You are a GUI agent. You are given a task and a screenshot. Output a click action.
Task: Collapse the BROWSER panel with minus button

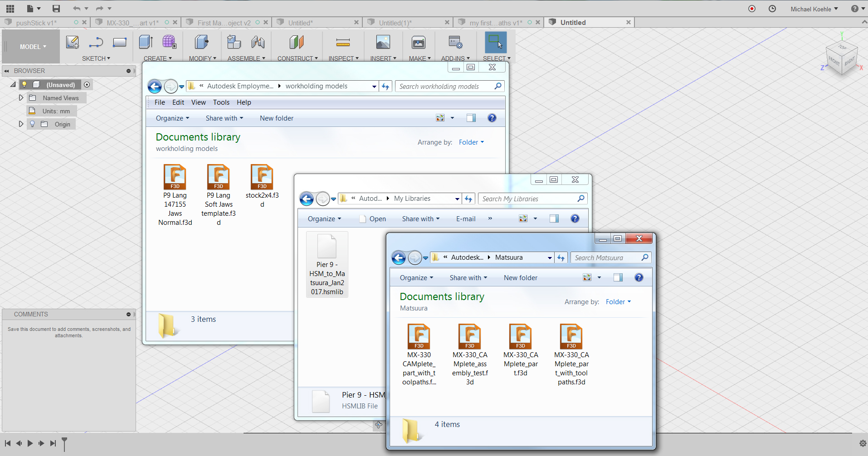tap(128, 71)
